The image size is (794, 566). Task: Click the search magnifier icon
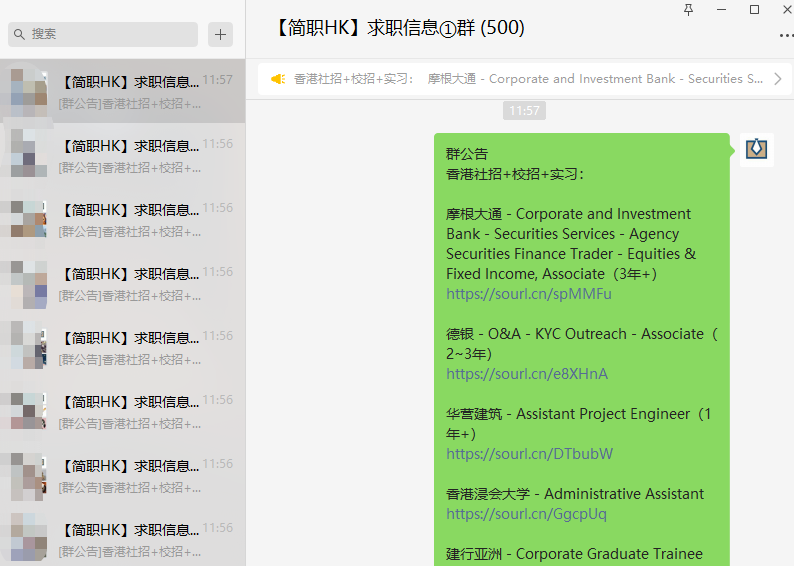tap(19, 34)
